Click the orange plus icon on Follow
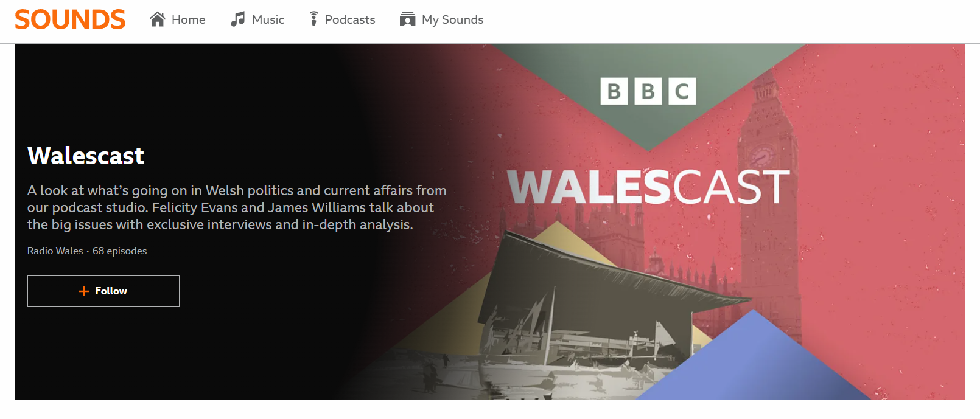Image resolution: width=980 pixels, height=419 pixels. point(84,291)
